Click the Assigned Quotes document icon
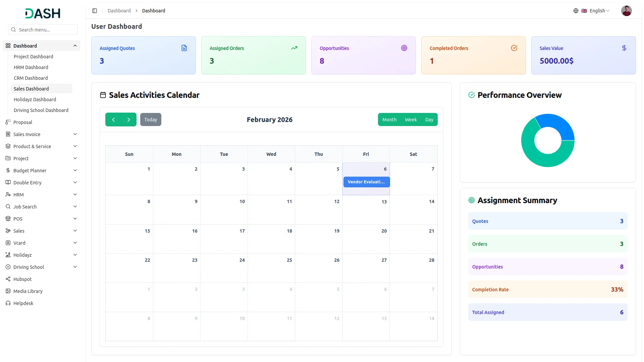 (184, 48)
